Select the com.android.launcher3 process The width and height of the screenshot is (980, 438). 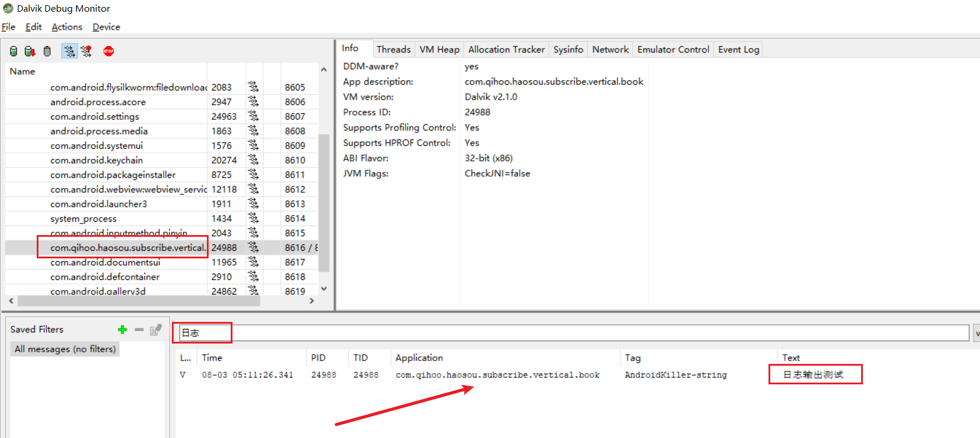pyautogui.click(x=98, y=204)
